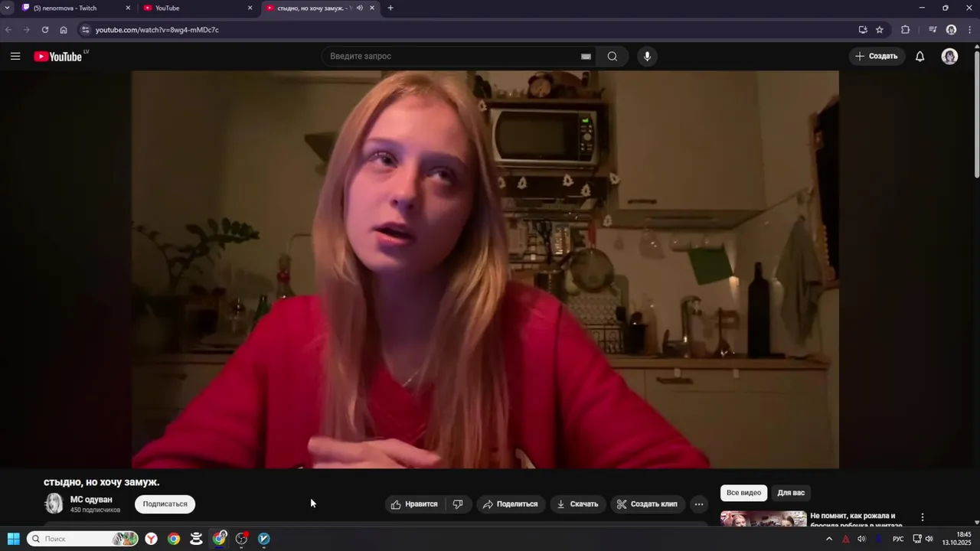
Task: Create a clip with Создать клип
Action: tap(647, 504)
